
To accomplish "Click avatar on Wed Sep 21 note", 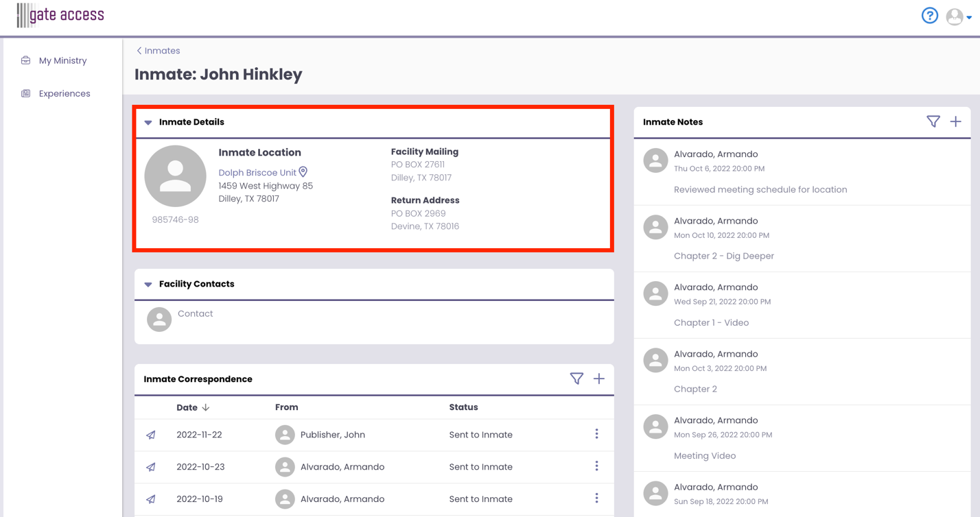I will (x=655, y=293).
